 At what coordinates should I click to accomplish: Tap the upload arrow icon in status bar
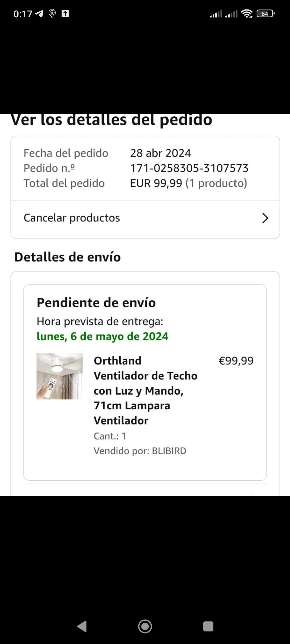(x=65, y=13)
